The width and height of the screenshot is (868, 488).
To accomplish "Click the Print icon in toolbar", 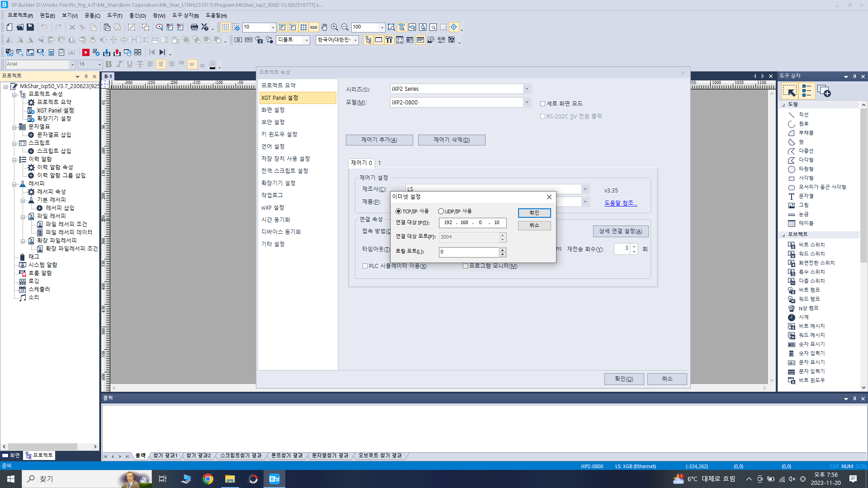I will tap(194, 27).
